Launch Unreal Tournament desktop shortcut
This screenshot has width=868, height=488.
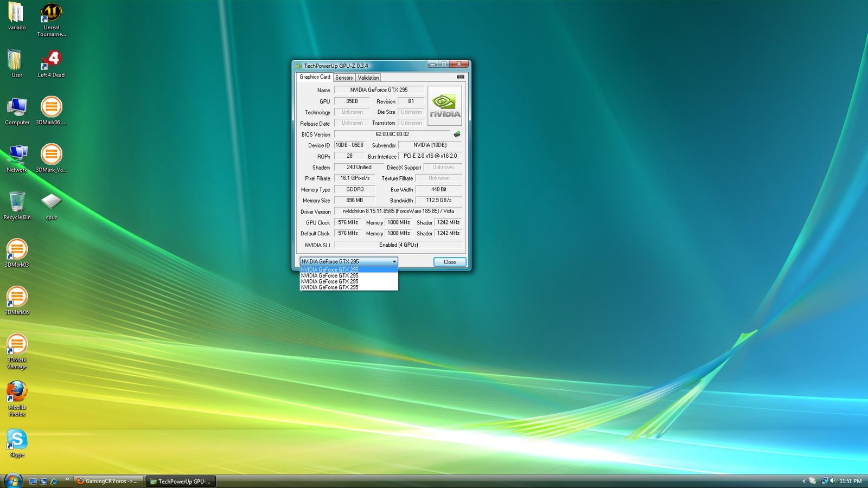[x=51, y=20]
